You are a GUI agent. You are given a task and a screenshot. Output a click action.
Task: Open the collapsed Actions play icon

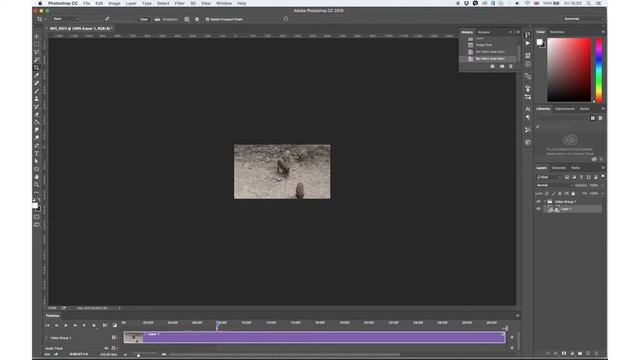point(528,43)
